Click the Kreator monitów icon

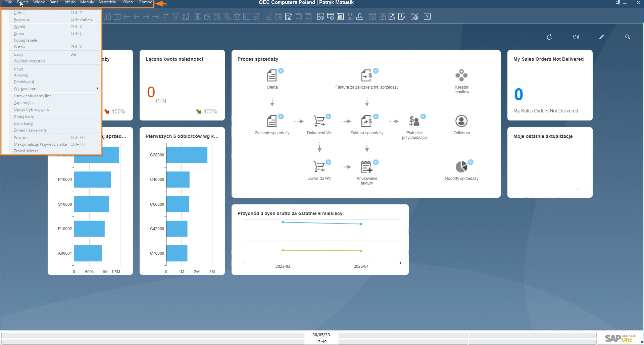click(x=461, y=76)
